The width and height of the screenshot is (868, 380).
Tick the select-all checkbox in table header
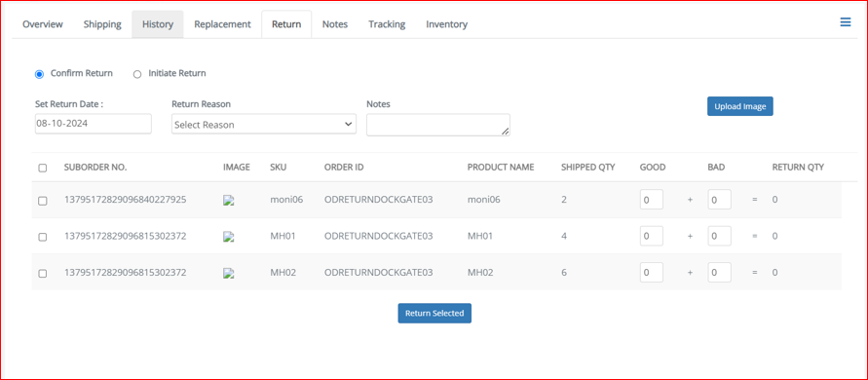(x=43, y=168)
